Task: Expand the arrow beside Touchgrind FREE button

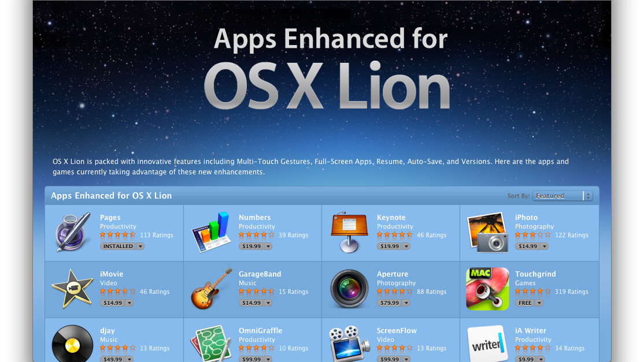Action: (x=539, y=303)
